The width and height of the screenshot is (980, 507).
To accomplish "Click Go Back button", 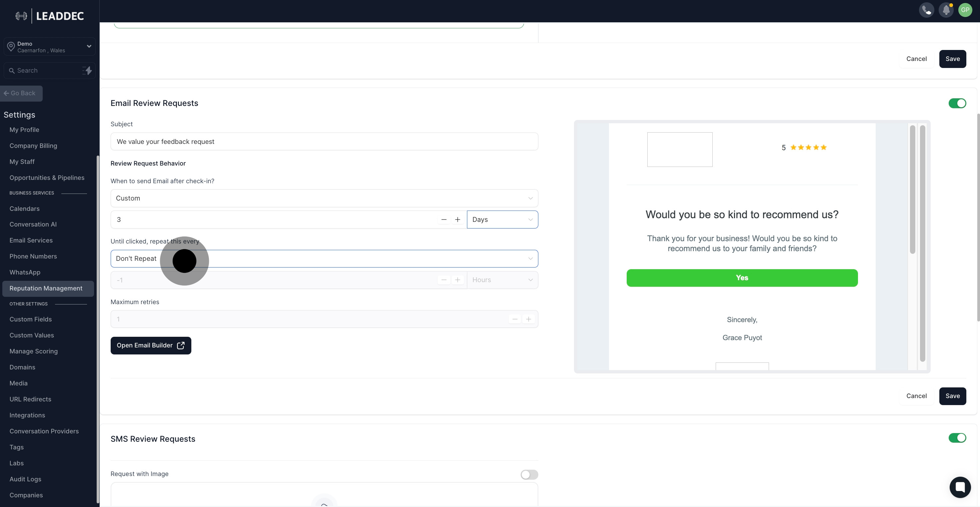I will pyautogui.click(x=21, y=94).
